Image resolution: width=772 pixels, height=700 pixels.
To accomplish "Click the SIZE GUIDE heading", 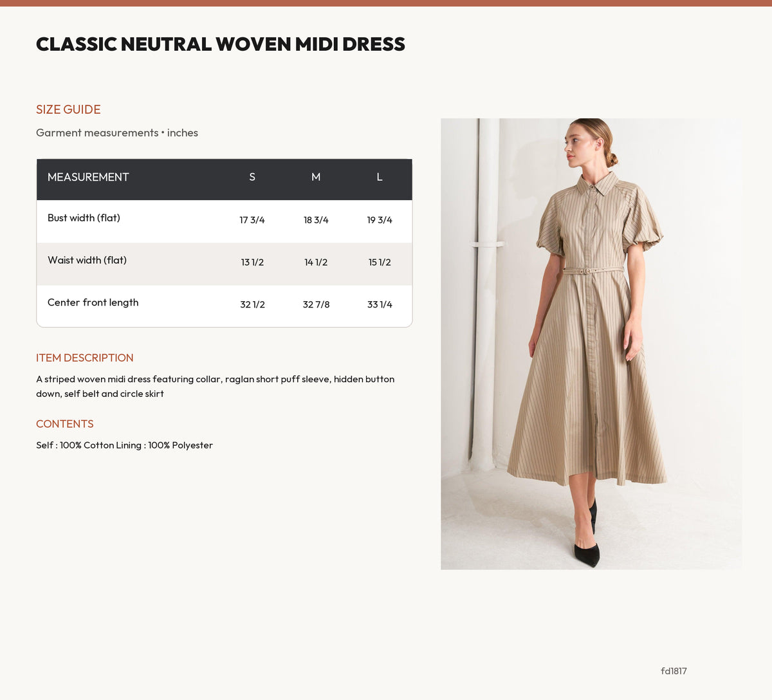I will pyautogui.click(x=68, y=109).
